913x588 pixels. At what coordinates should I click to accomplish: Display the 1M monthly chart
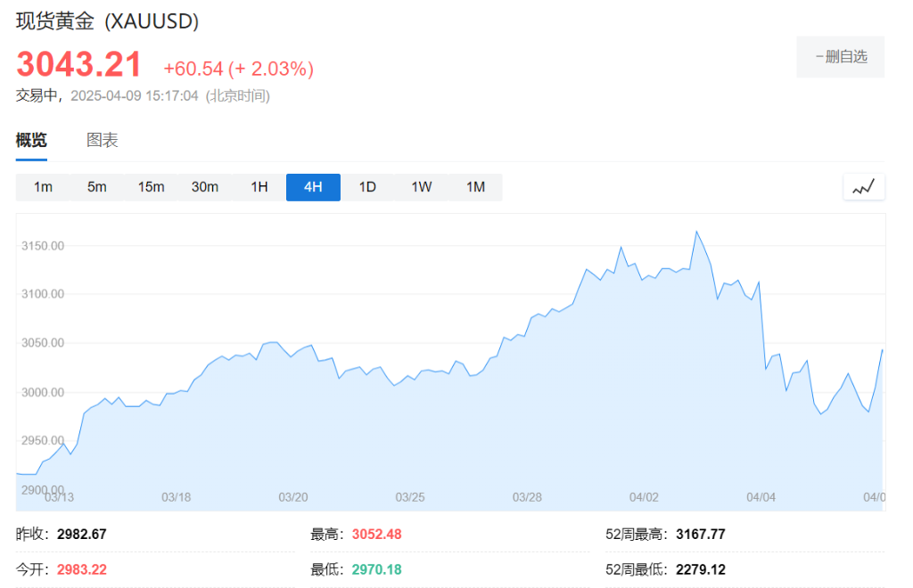coord(476,187)
